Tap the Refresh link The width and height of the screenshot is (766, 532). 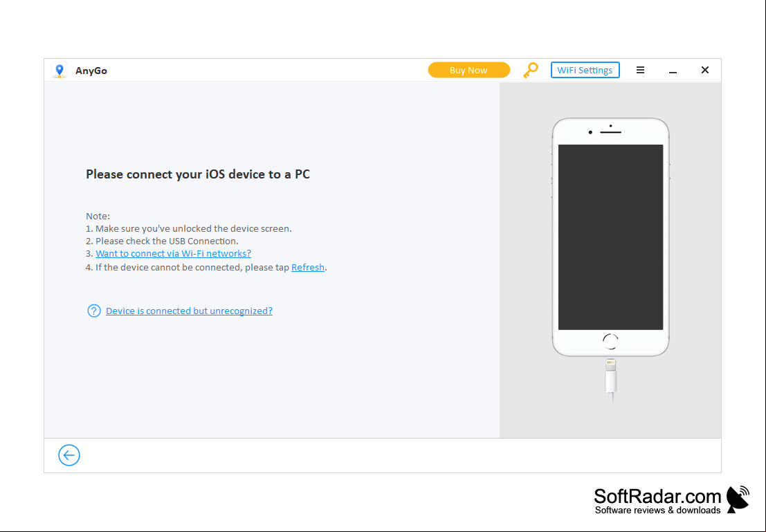tap(308, 267)
